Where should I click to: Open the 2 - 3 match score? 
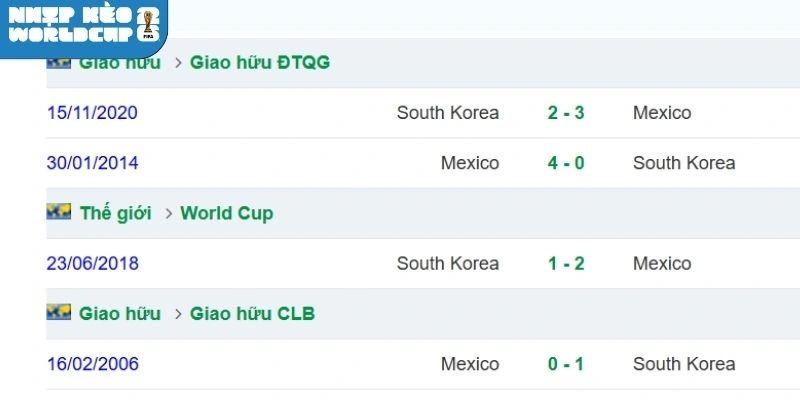pyautogui.click(x=566, y=113)
